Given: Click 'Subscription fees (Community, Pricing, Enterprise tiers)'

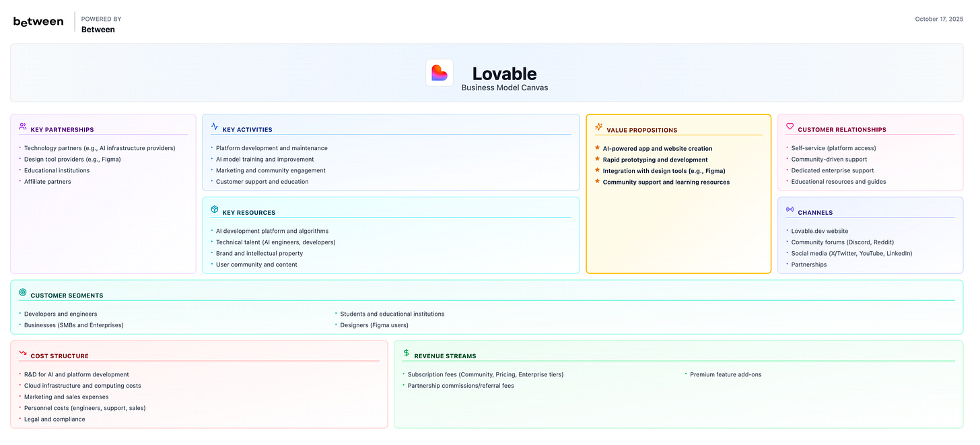Looking at the screenshot, I should point(486,374).
